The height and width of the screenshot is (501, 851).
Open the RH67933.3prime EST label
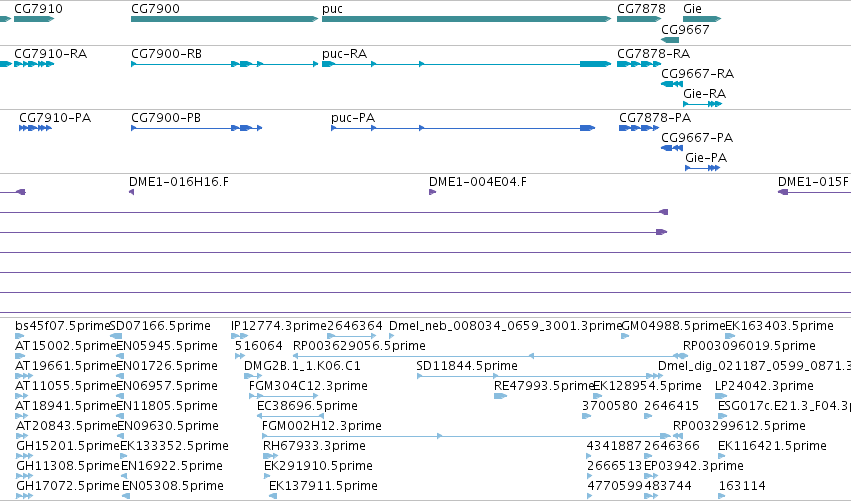(x=314, y=446)
